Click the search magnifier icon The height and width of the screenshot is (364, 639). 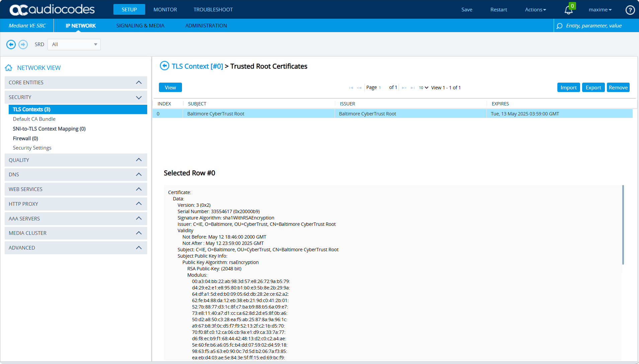[559, 26]
